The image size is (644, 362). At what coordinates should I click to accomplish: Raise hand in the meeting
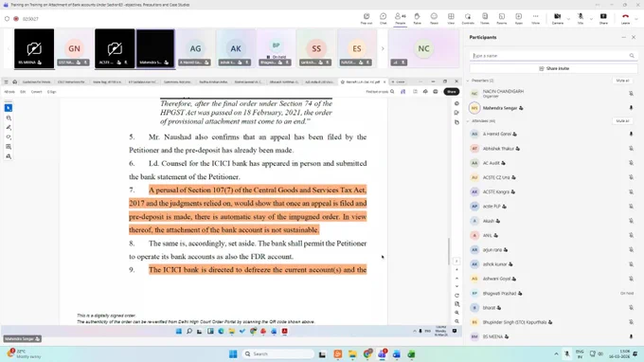click(417, 18)
